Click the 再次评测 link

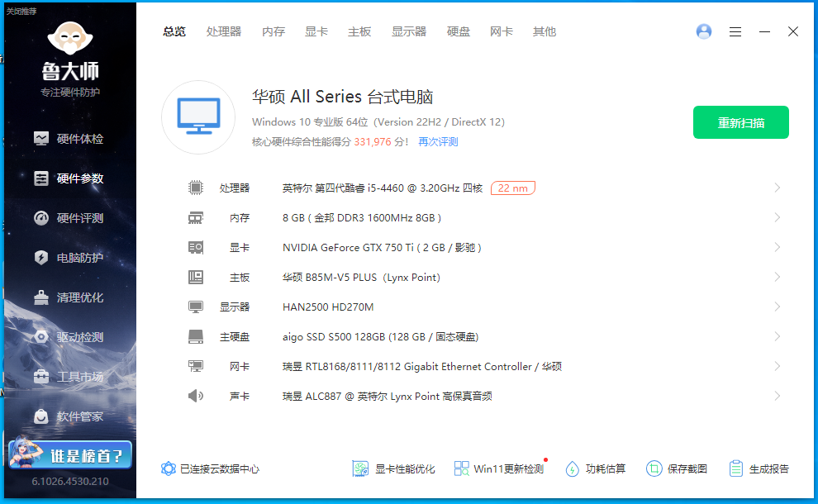pos(438,142)
